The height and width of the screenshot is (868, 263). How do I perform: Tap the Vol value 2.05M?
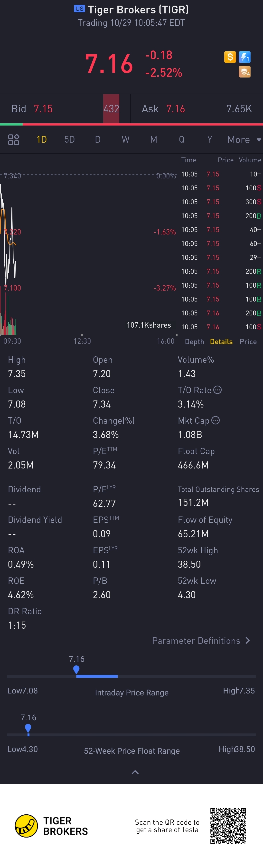pyautogui.click(x=20, y=465)
